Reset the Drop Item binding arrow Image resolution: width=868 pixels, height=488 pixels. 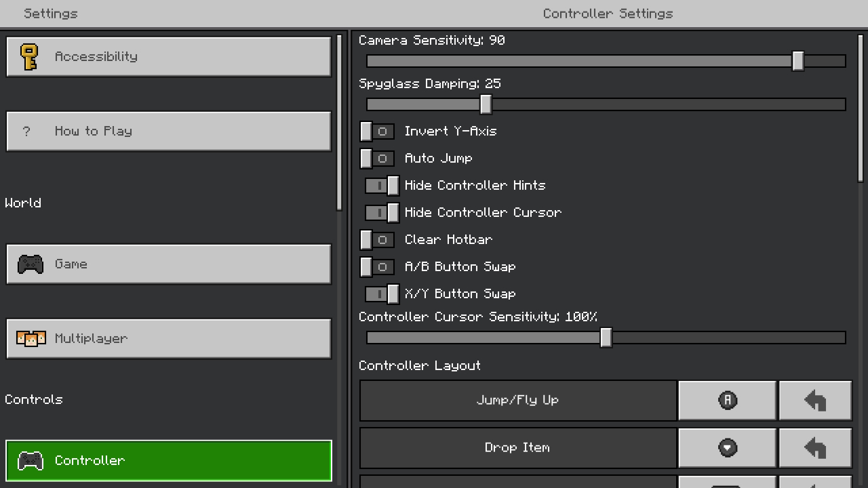815,448
